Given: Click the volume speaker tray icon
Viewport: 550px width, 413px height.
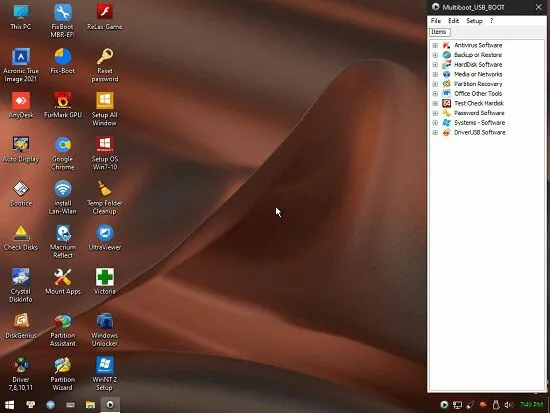Looking at the screenshot, I should tap(509, 405).
